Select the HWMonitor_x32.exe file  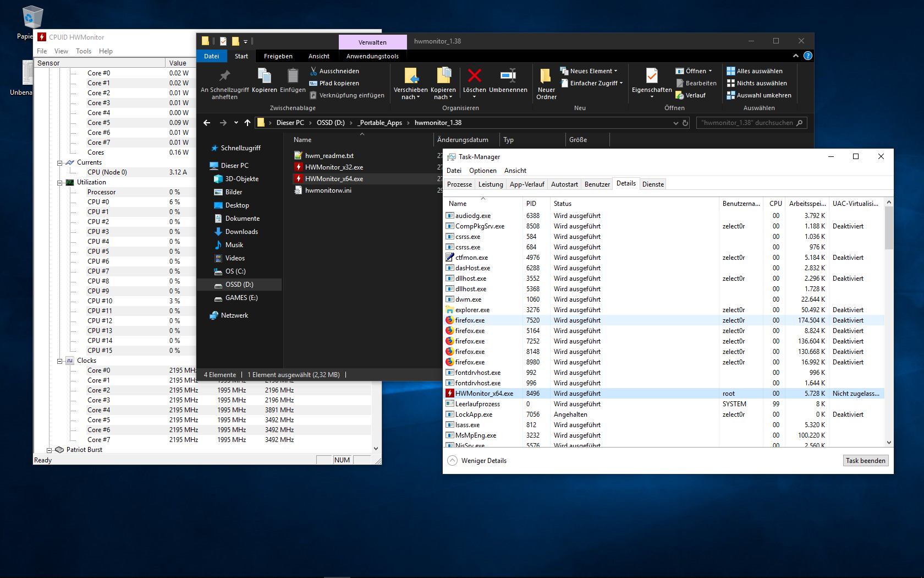(x=334, y=167)
